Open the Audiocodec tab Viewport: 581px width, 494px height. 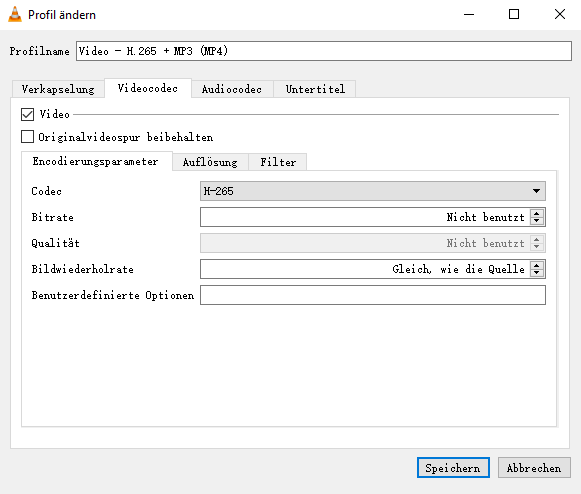(x=232, y=89)
